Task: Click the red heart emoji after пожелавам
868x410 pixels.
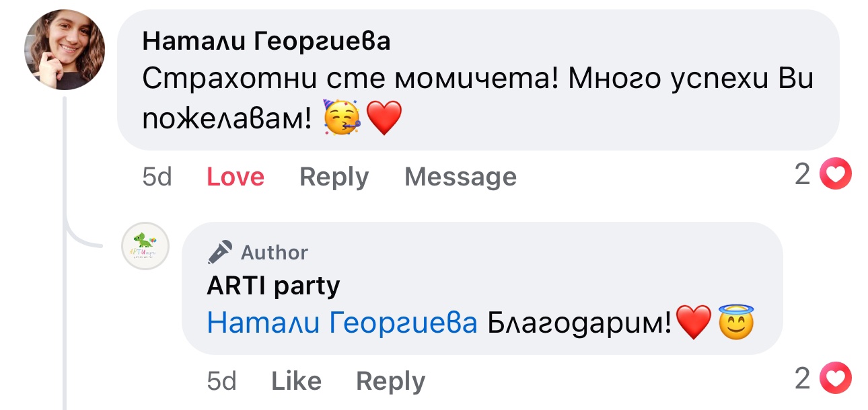Action: pyautogui.click(x=384, y=118)
